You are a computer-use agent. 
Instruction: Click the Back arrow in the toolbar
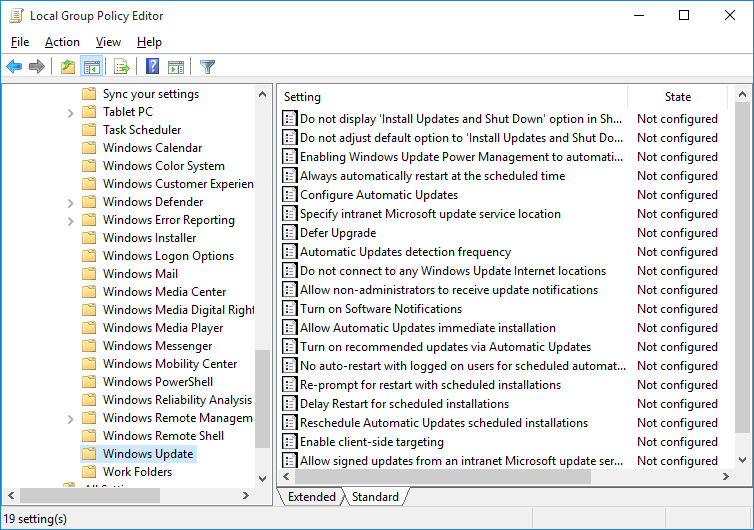click(x=14, y=67)
